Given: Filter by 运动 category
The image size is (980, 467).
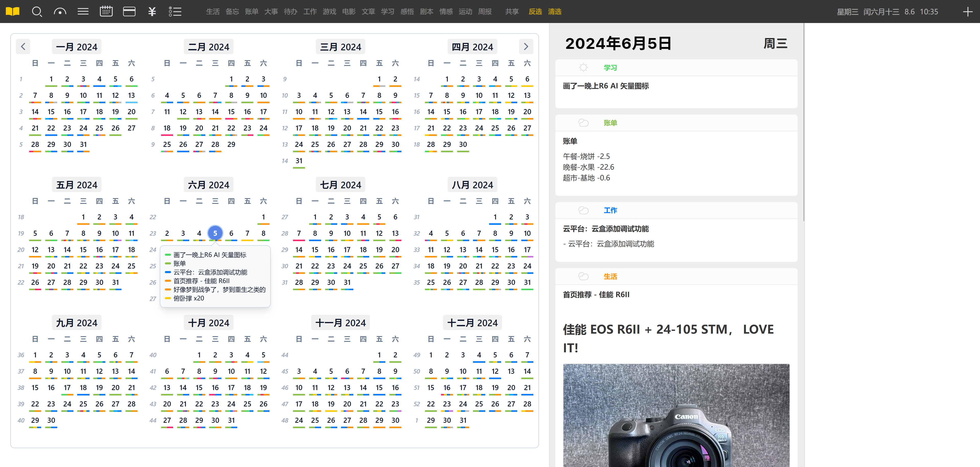Looking at the screenshot, I should (465, 11).
